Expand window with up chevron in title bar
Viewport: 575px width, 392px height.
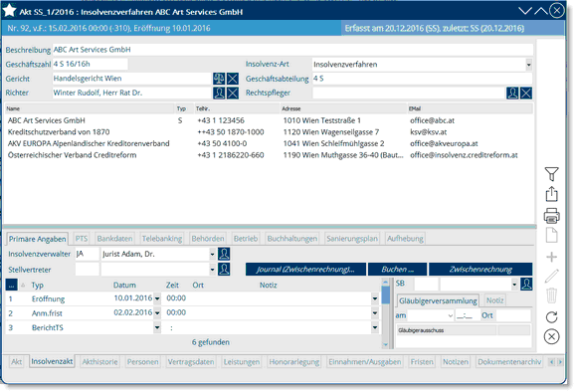[x=541, y=11]
